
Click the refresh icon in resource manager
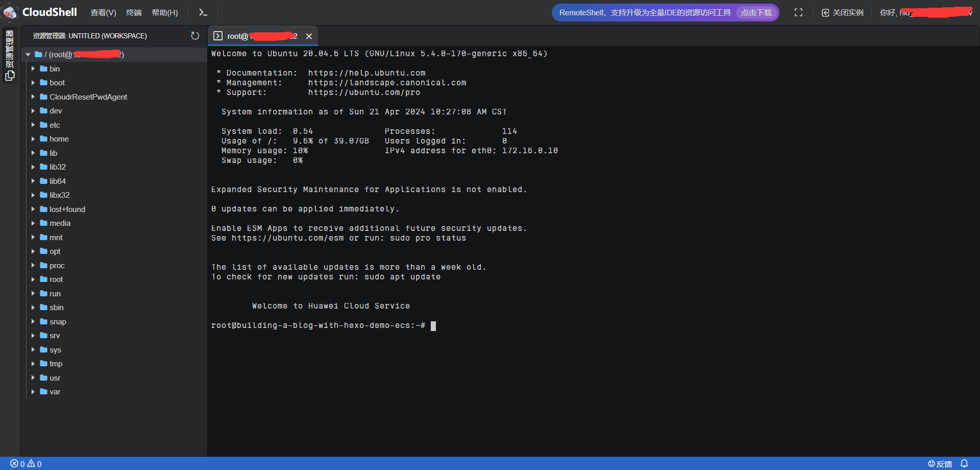[x=195, y=36]
